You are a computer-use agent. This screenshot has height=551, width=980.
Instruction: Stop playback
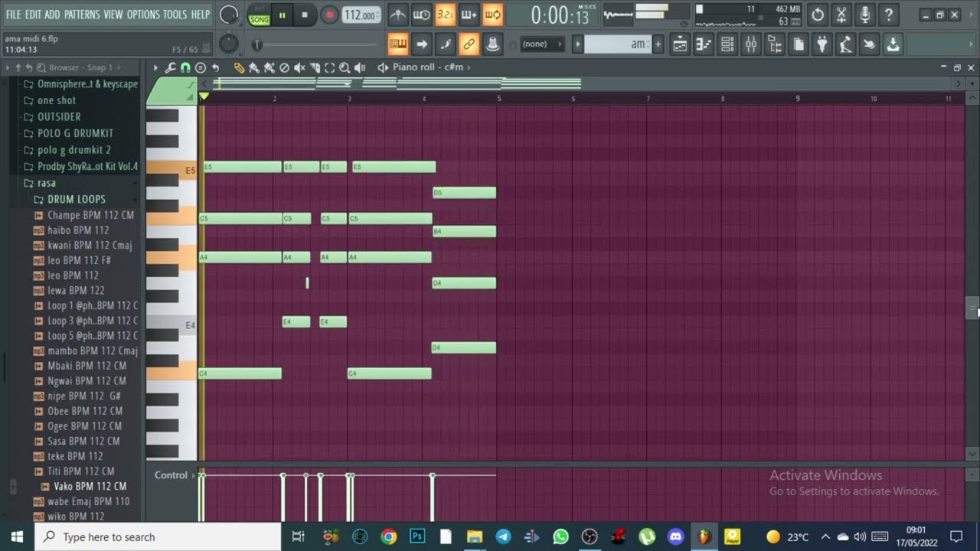pyautogui.click(x=305, y=15)
